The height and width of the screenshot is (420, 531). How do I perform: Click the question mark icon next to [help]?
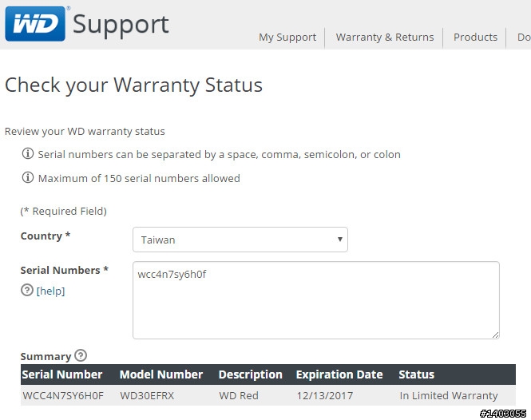(x=27, y=290)
